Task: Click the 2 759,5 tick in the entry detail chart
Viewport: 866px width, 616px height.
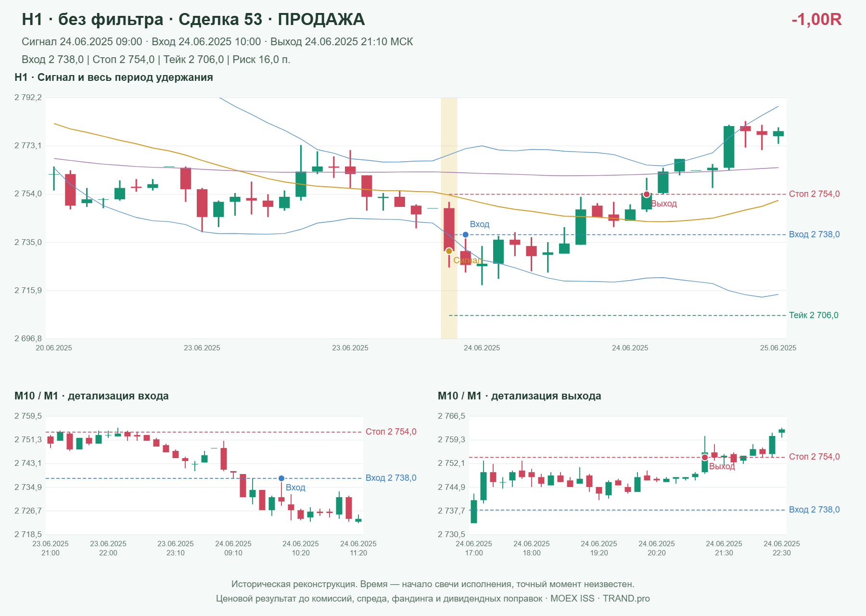Action: click(28, 416)
